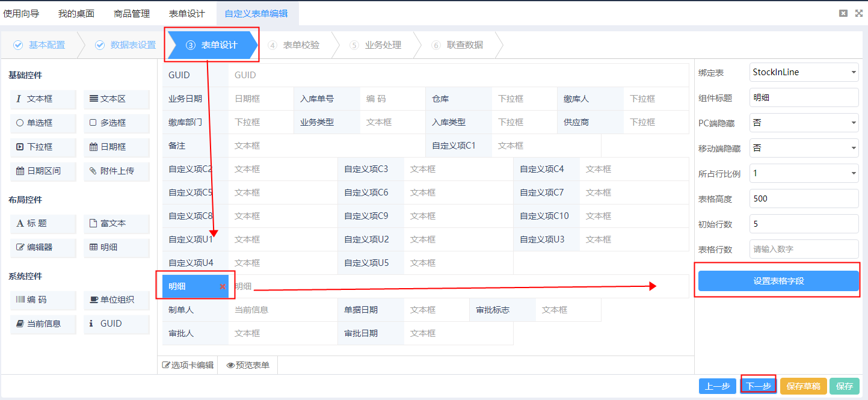
Task: Add the 编辑器 editor control
Action: [43, 247]
